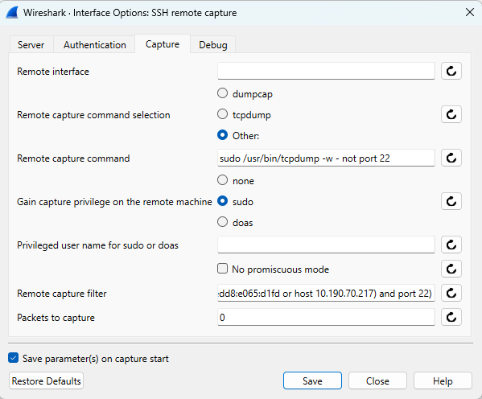The image size is (482, 399).
Task: Select the Other: capture command option
Action: (222, 135)
